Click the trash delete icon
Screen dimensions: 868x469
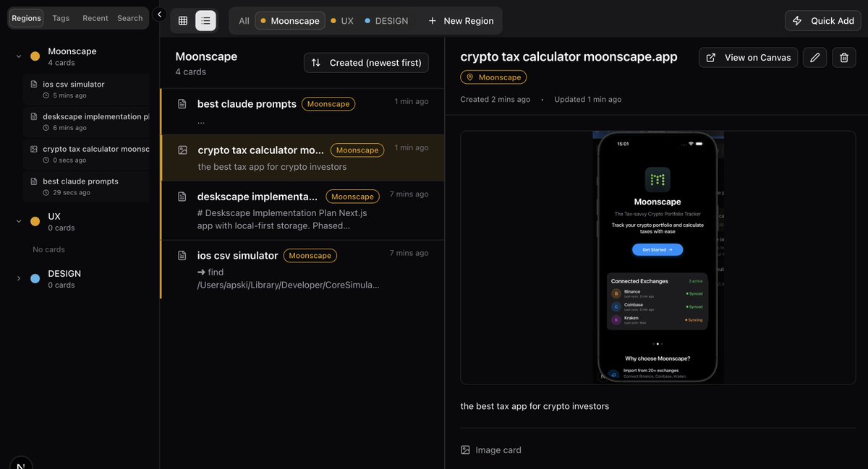point(844,58)
